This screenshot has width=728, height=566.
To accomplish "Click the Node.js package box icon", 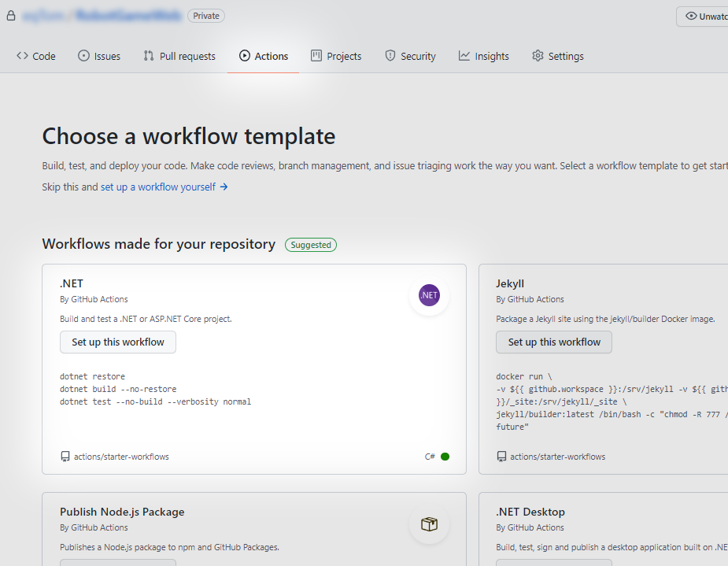I will coord(429,524).
